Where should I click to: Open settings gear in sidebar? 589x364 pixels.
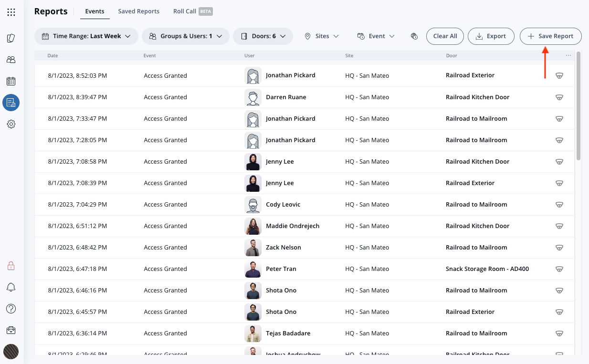click(11, 124)
